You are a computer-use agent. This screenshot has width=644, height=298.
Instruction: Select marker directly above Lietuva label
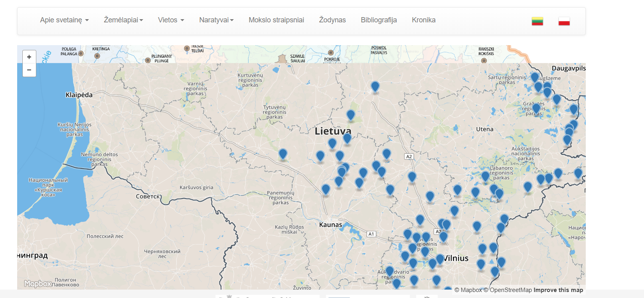click(x=351, y=115)
